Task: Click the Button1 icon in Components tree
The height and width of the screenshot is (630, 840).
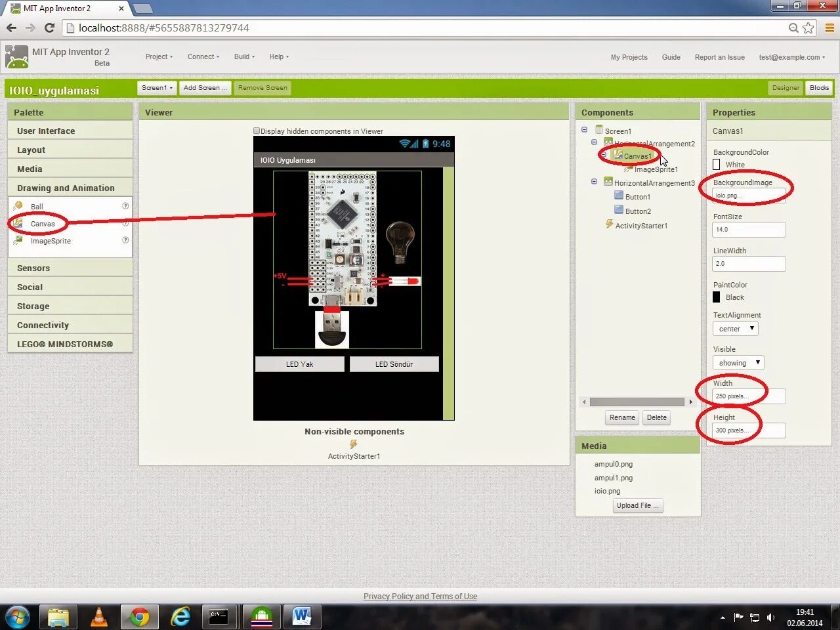Action: point(619,196)
